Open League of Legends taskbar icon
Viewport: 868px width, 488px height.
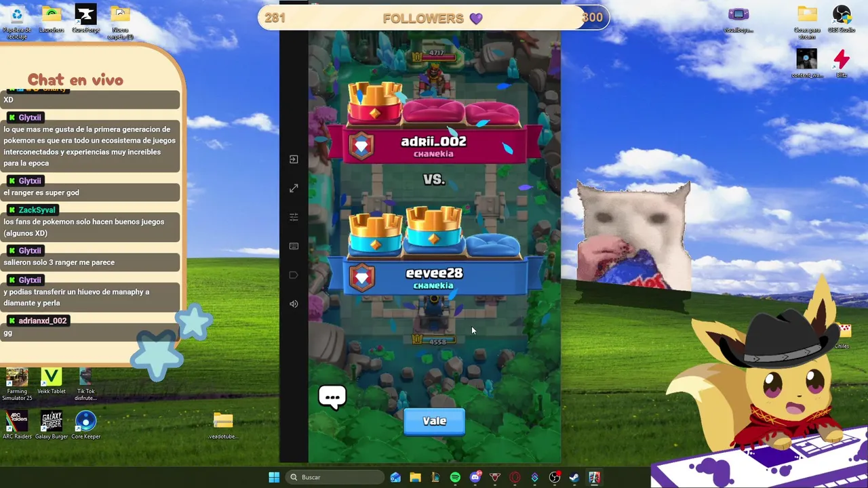[435, 477]
